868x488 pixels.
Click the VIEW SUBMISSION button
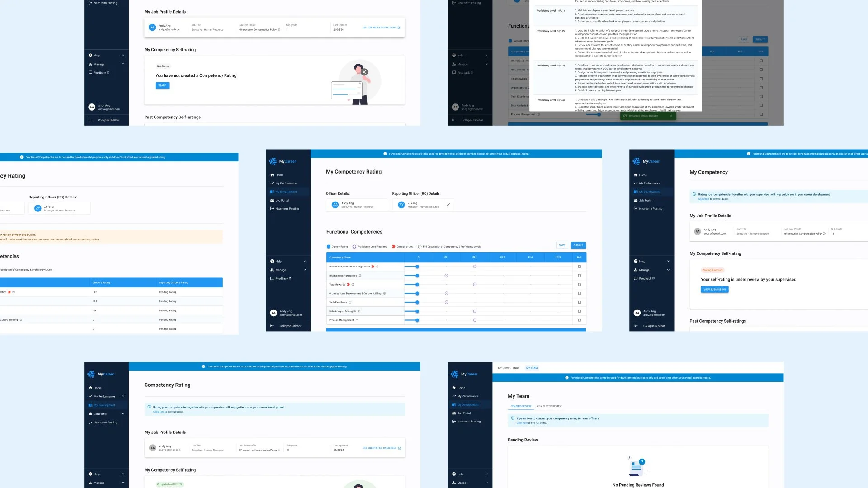point(714,290)
